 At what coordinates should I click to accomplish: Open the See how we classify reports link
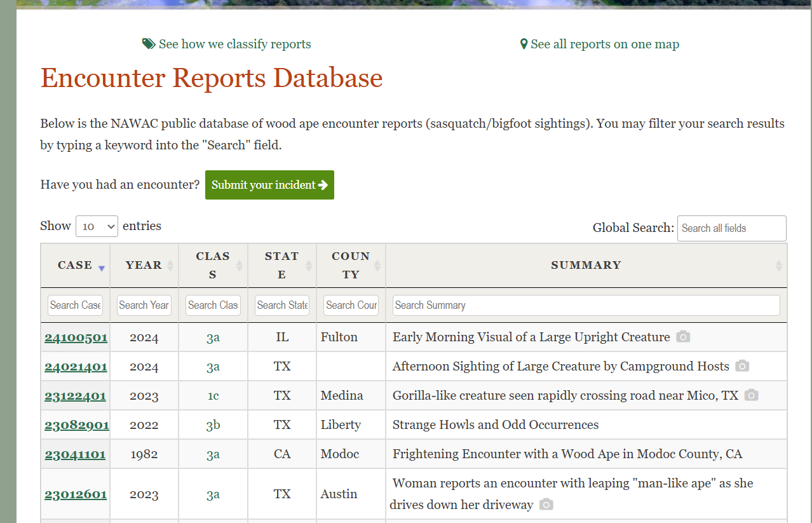(x=234, y=44)
